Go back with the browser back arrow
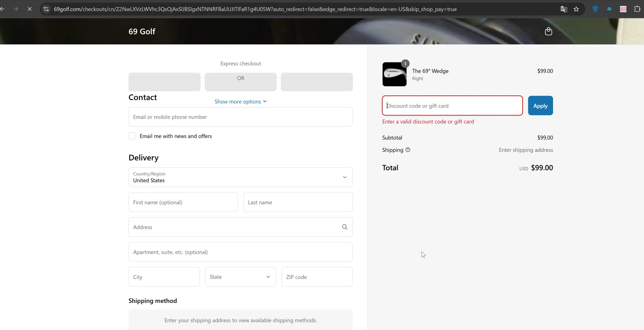Screen dimensions: 644x330 click(x=3, y=9)
